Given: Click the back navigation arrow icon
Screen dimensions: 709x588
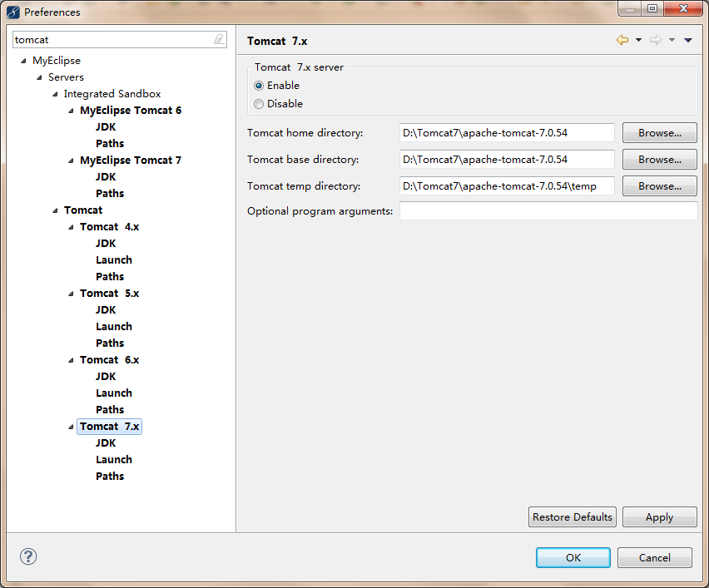Looking at the screenshot, I should click(622, 40).
